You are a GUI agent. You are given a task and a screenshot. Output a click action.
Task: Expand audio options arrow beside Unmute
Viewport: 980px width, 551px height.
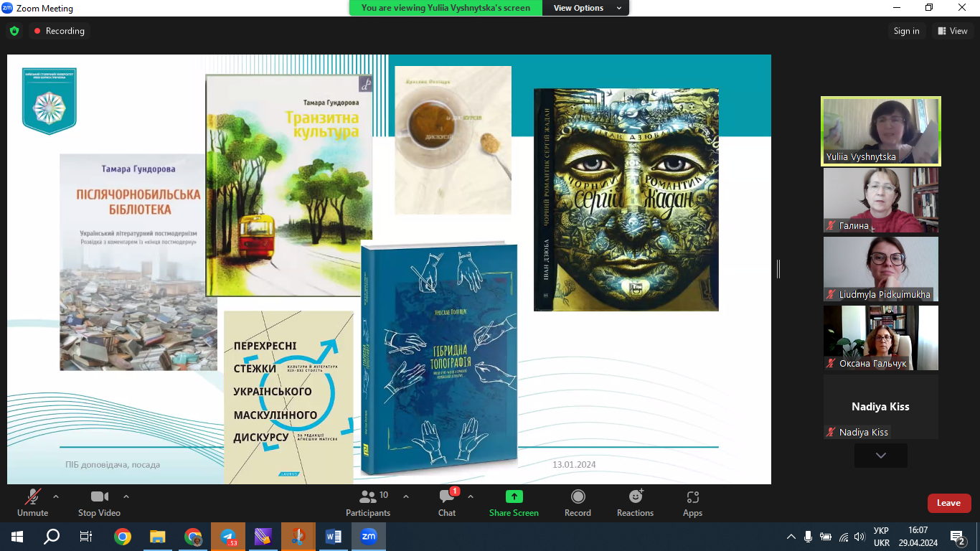click(56, 496)
